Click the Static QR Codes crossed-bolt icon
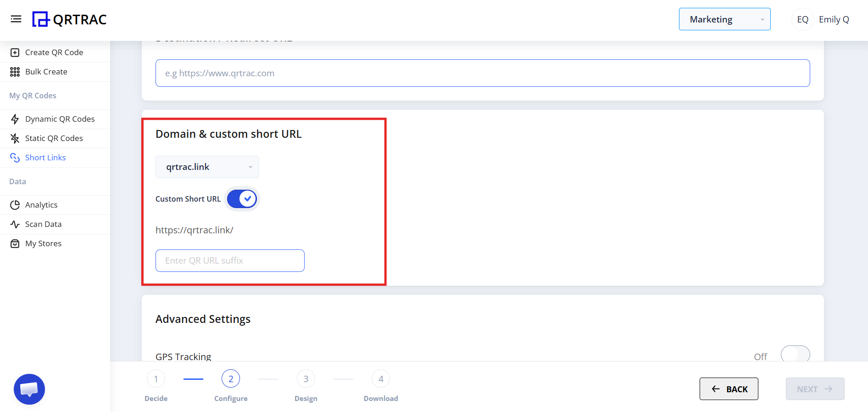This screenshot has width=868, height=412. [x=15, y=138]
